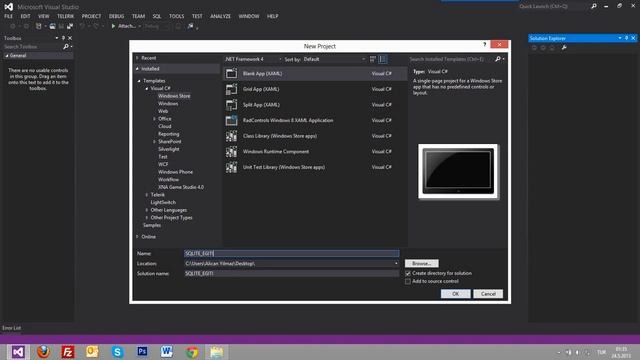Select Silverlight in template tree
Viewport: 640px width, 360px height.
(x=169, y=149)
